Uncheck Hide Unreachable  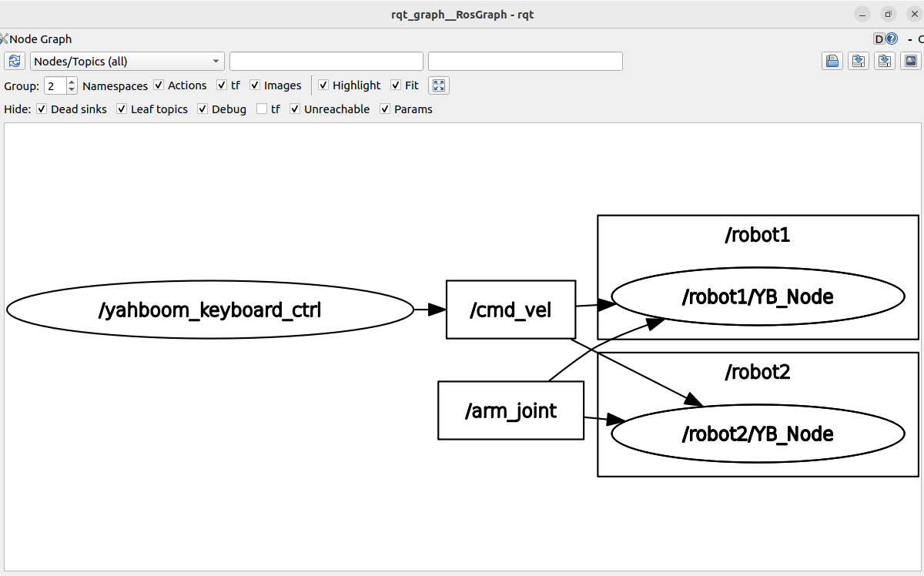tap(295, 109)
